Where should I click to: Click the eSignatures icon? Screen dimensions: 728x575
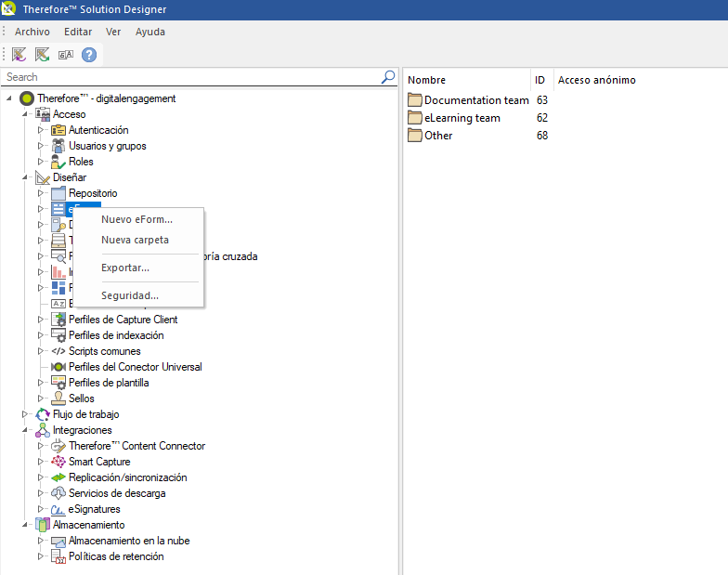(x=58, y=509)
